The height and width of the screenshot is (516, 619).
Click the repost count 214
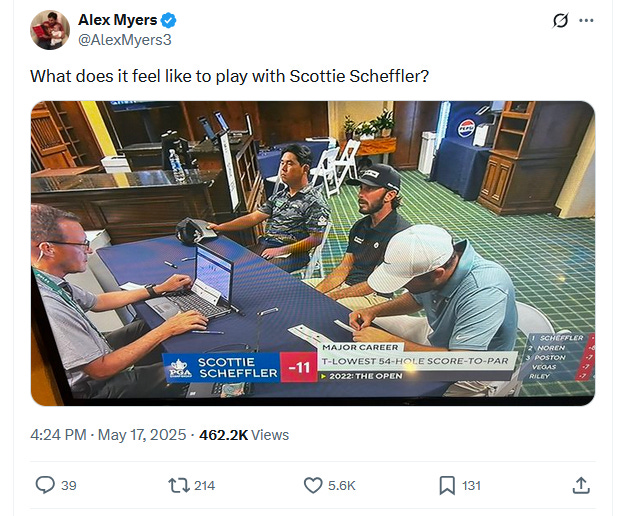[204, 485]
